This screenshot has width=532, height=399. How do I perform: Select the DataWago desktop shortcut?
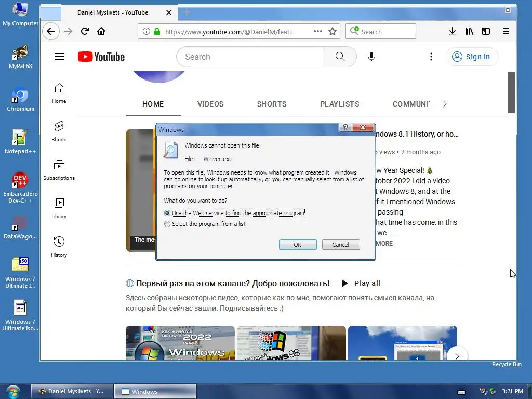tap(20, 228)
